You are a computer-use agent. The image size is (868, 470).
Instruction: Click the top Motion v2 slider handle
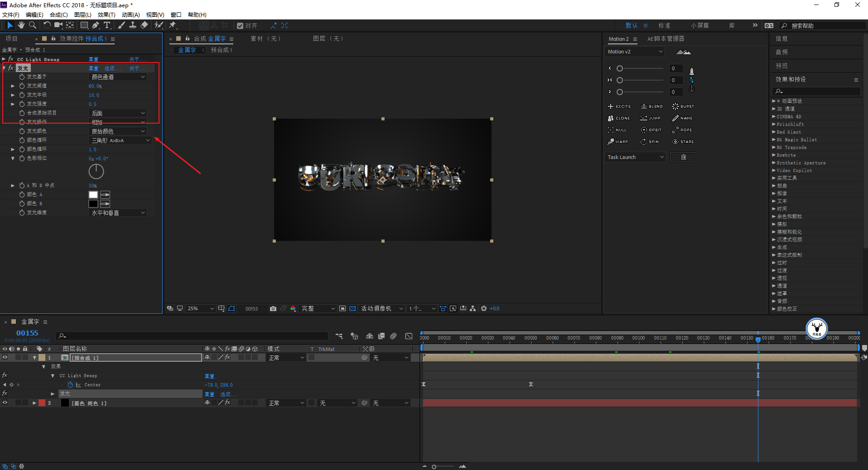(620, 68)
